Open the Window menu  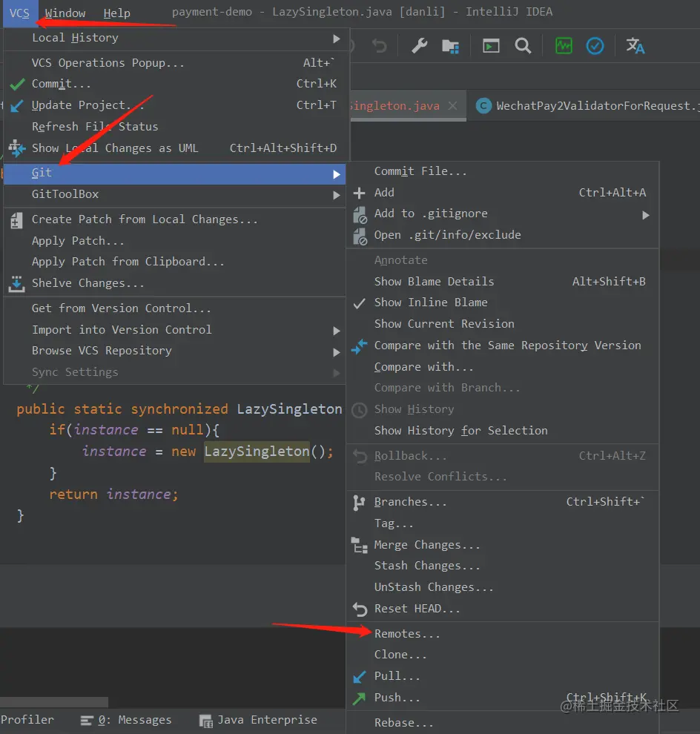pyautogui.click(x=65, y=13)
